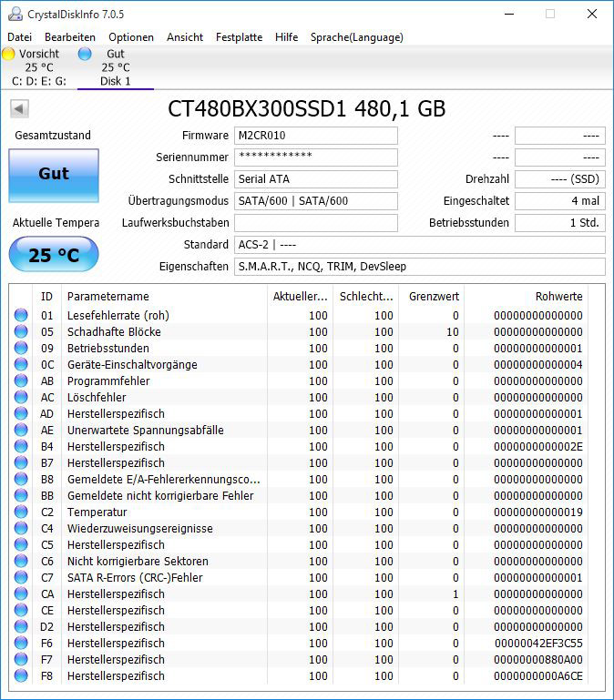This screenshot has width=614, height=700.
Task: Click the previous disk arrow button
Action: pyautogui.click(x=19, y=108)
